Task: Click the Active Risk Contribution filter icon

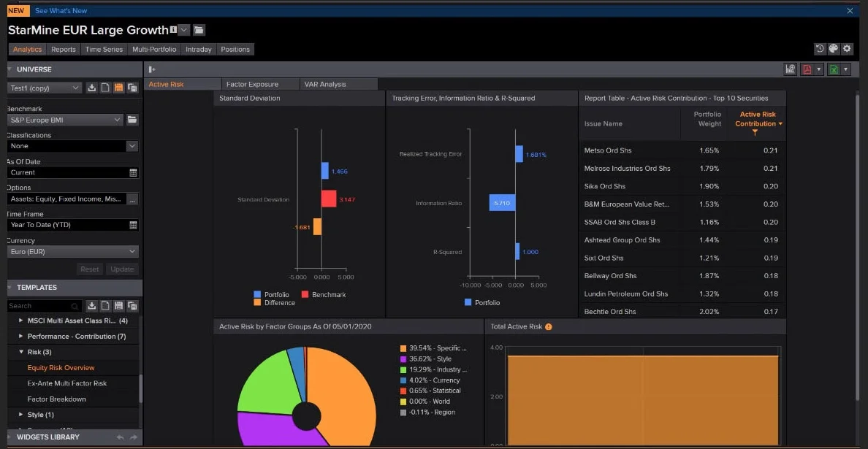Action: tap(755, 133)
